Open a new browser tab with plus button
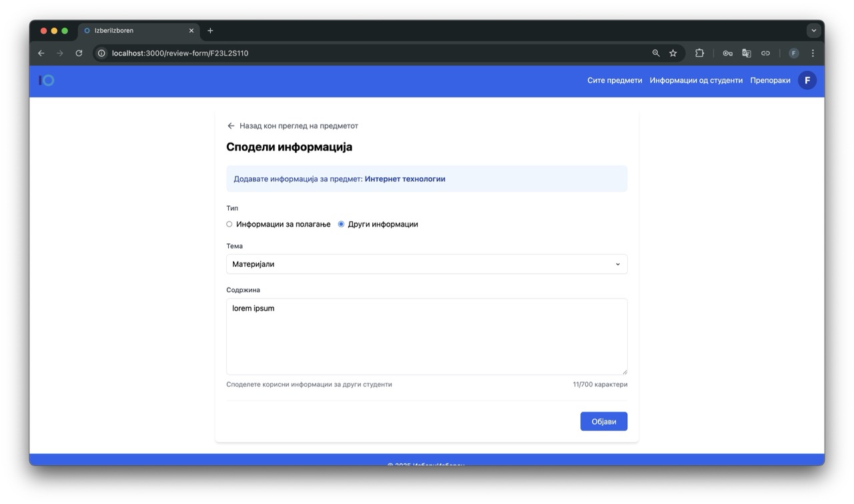The image size is (854, 504). (x=210, y=31)
